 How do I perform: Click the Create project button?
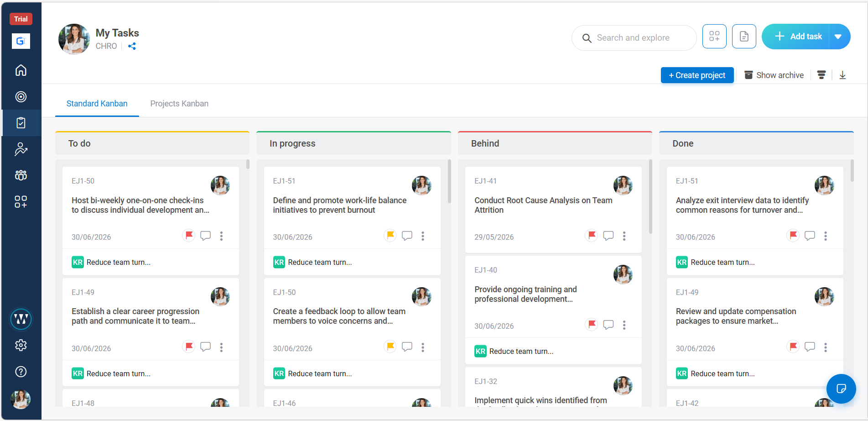coord(697,75)
